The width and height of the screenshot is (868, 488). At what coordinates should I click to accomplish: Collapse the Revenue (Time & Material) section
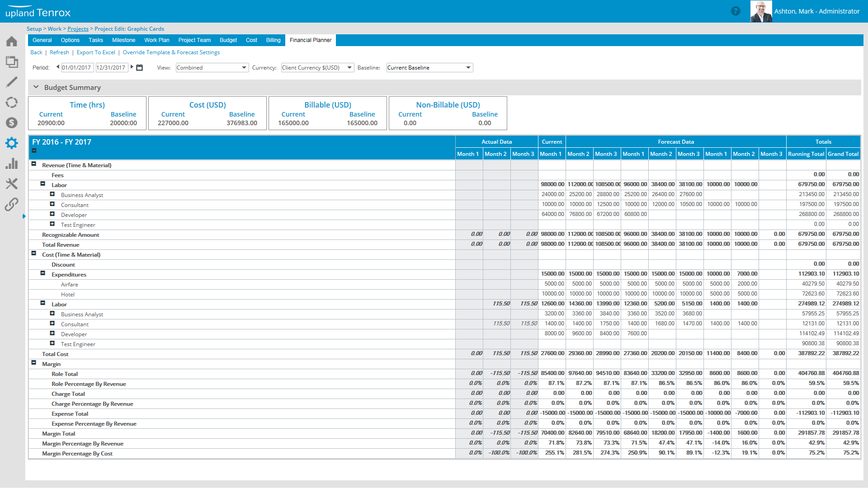[34, 164]
